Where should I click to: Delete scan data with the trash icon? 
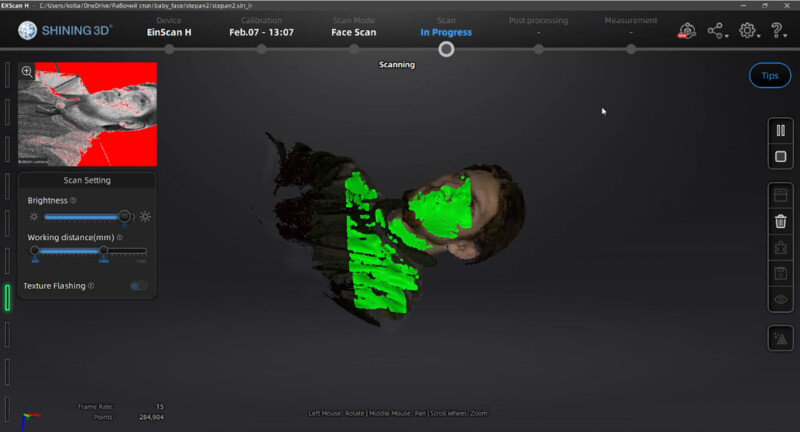pos(781,221)
